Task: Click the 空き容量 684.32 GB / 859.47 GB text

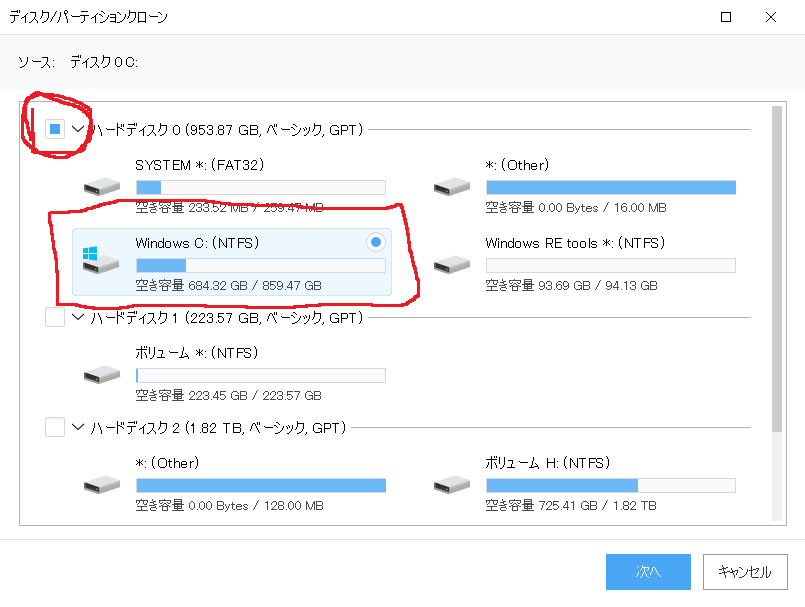Action: click(x=228, y=286)
